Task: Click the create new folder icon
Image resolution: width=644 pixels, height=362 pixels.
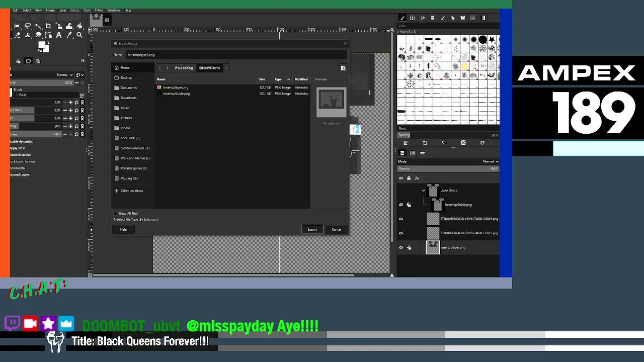Action: (x=343, y=68)
